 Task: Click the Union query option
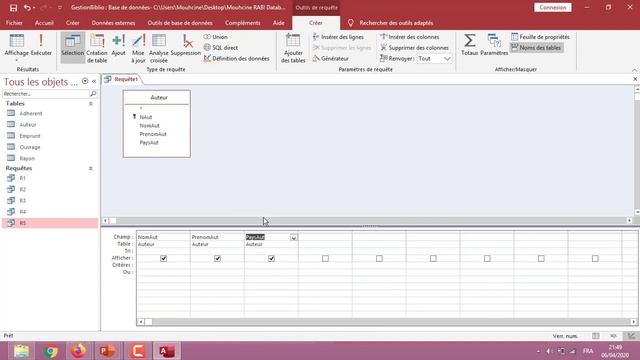coord(216,37)
